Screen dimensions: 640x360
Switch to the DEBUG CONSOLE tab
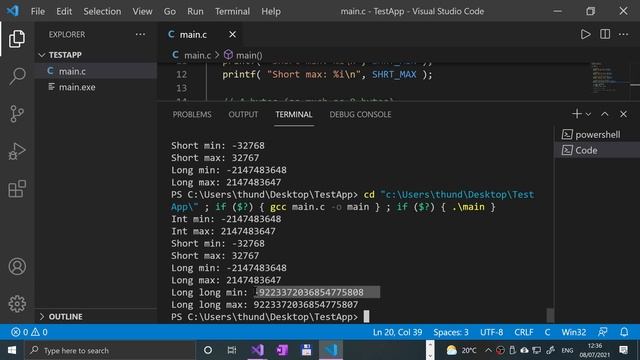point(360,114)
